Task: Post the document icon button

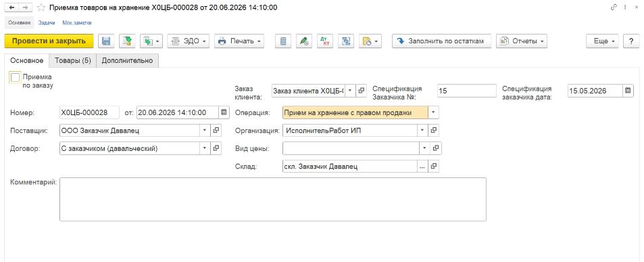Action: click(127, 41)
